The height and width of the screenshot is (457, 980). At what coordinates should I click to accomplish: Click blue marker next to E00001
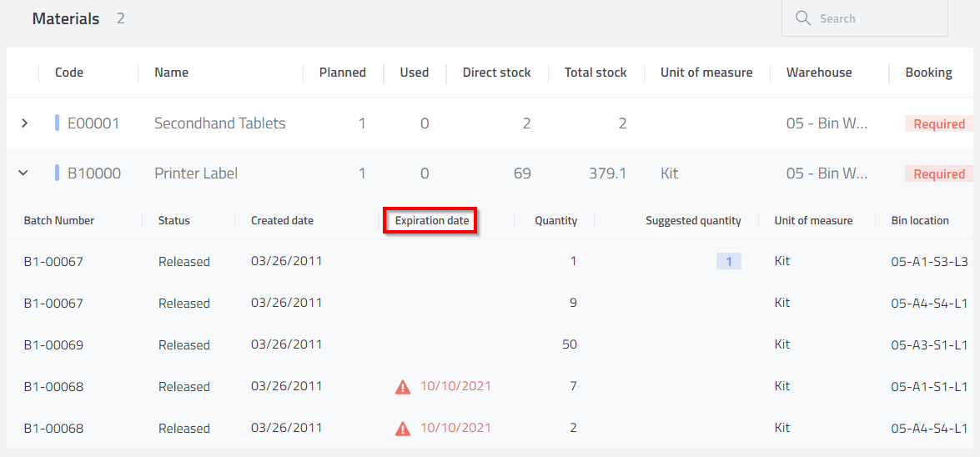(x=58, y=123)
